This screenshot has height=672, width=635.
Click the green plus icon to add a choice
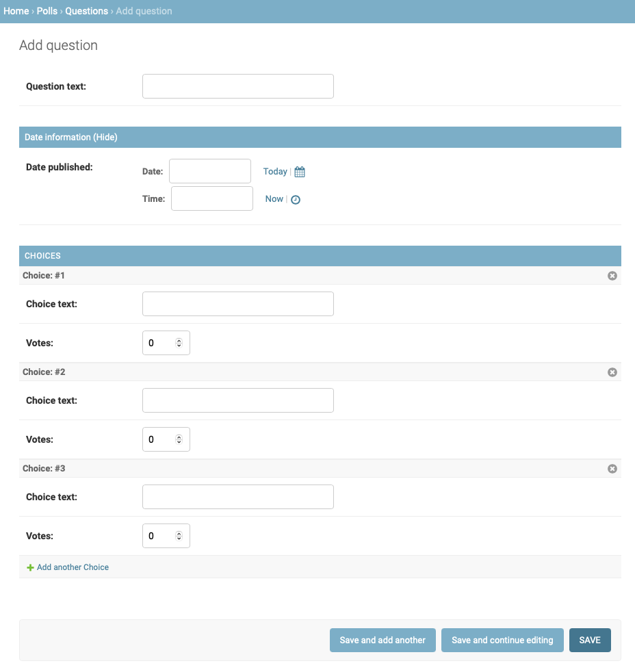coord(30,567)
